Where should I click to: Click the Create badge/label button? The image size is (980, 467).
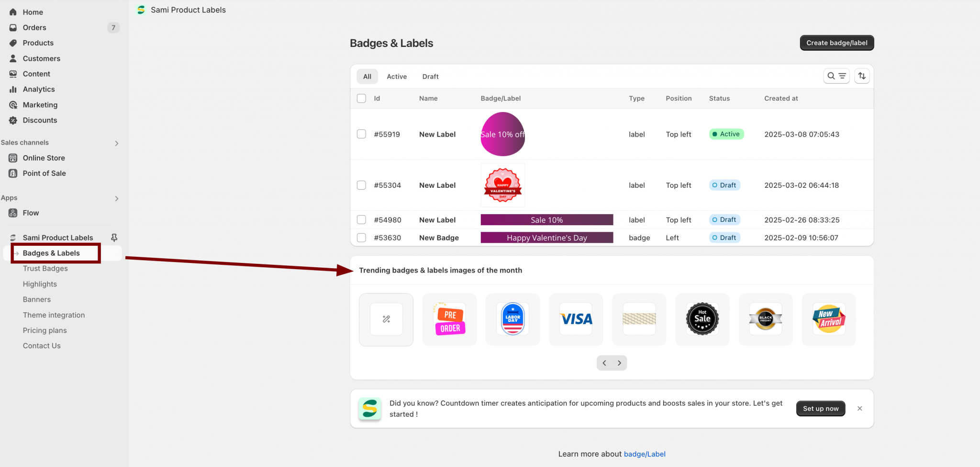coord(836,43)
